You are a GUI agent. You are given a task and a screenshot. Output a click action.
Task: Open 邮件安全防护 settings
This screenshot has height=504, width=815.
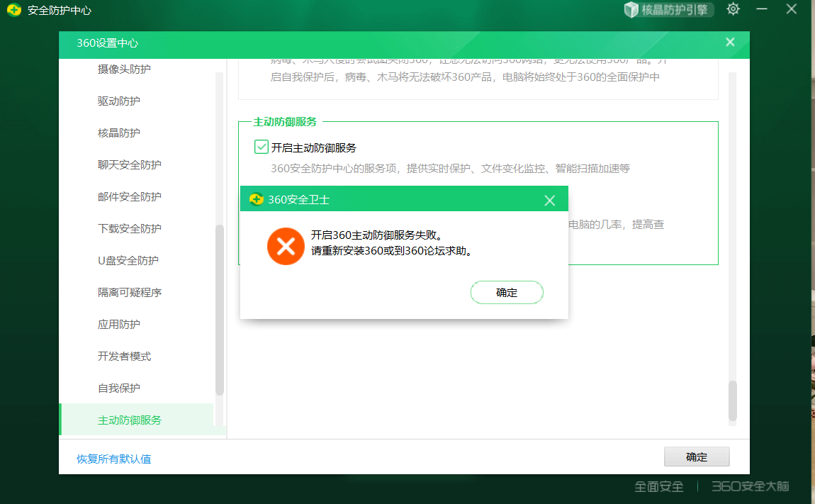130,196
